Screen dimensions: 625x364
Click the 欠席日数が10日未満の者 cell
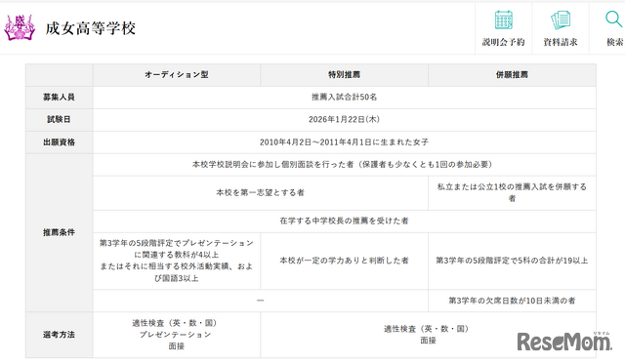coord(512,301)
